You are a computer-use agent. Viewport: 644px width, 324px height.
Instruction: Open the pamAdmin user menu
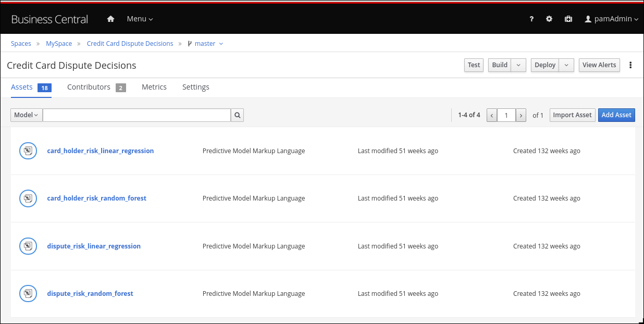[612, 19]
